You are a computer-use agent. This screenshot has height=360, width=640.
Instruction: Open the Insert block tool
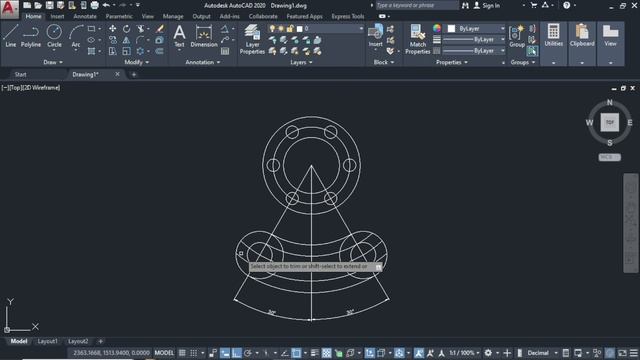[375, 36]
